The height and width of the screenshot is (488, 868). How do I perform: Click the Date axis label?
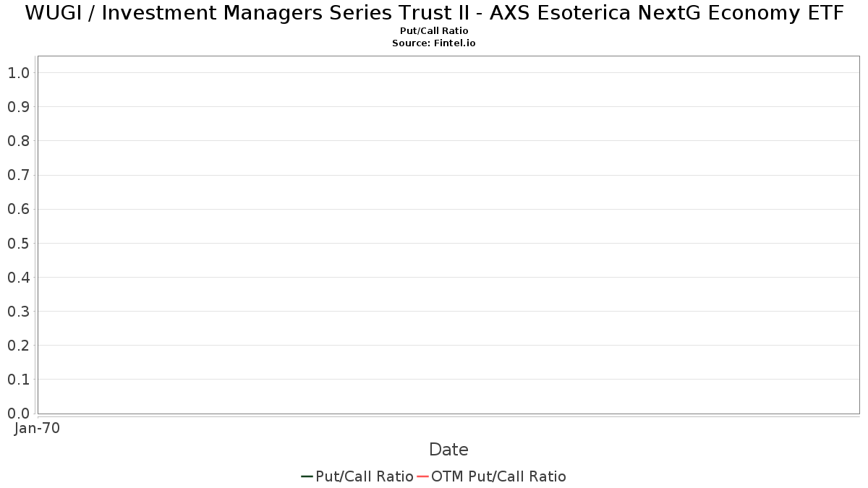(x=448, y=450)
